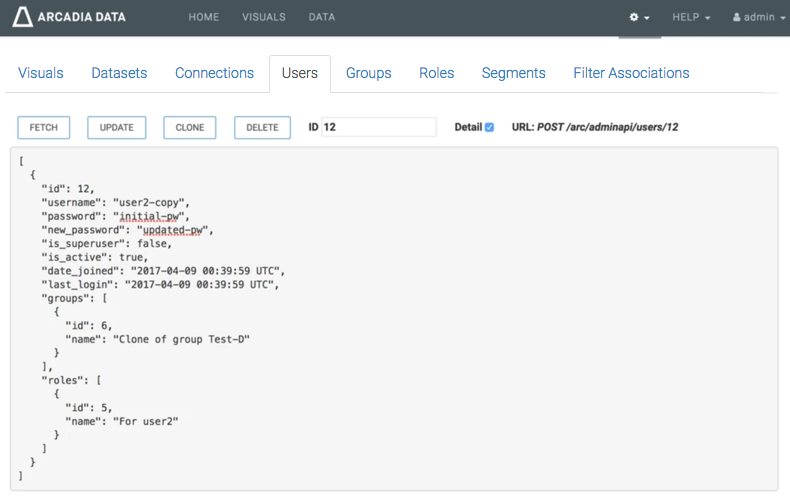The width and height of the screenshot is (790, 500).
Task: Open the Roles tab
Action: pos(436,73)
